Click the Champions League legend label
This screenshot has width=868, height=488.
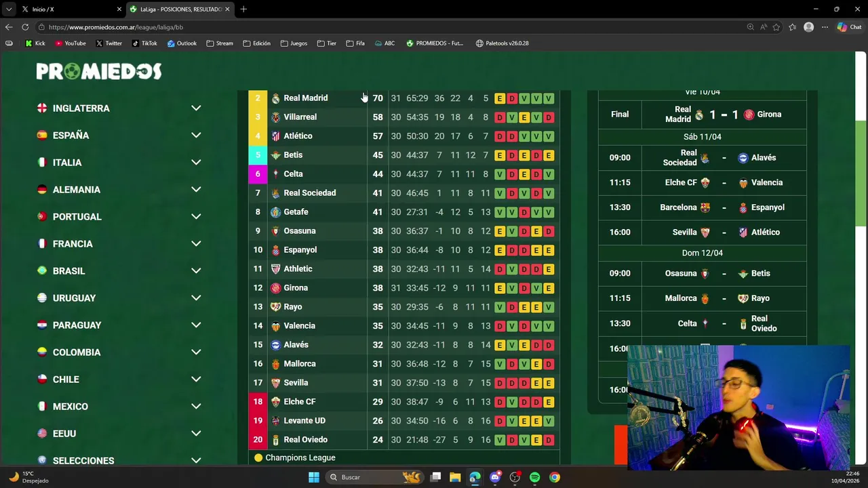click(x=300, y=458)
